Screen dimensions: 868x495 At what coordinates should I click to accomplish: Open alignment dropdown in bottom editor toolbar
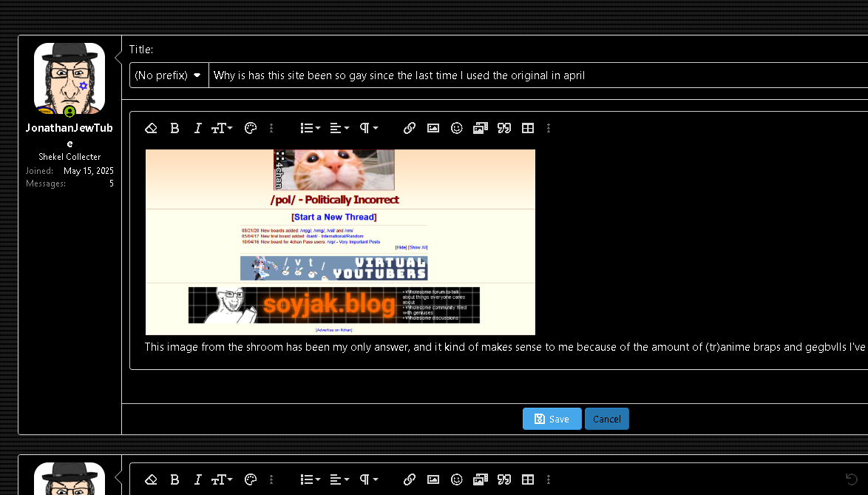click(x=339, y=479)
